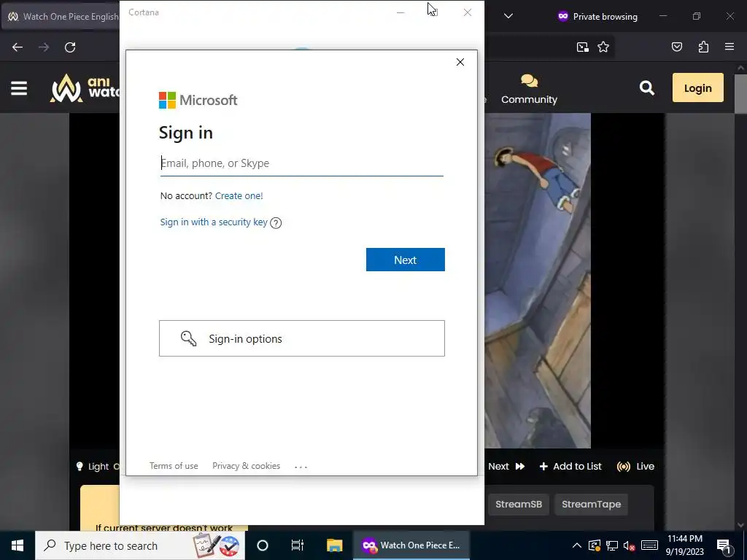Viewport: 747px width, 560px height.
Task: Click the yellow Login button
Action: click(697, 87)
